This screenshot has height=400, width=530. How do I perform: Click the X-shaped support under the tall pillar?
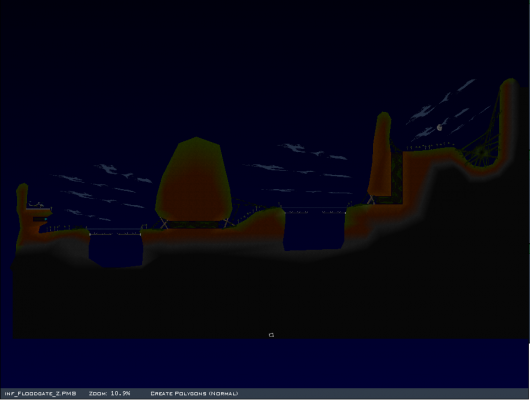[x=371, y=200]
